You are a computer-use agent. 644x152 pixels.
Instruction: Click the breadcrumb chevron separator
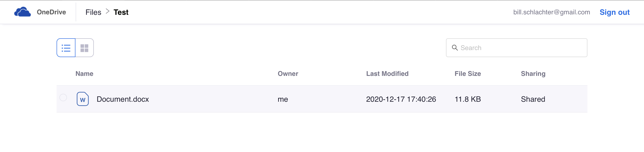(x=107, y=12)
